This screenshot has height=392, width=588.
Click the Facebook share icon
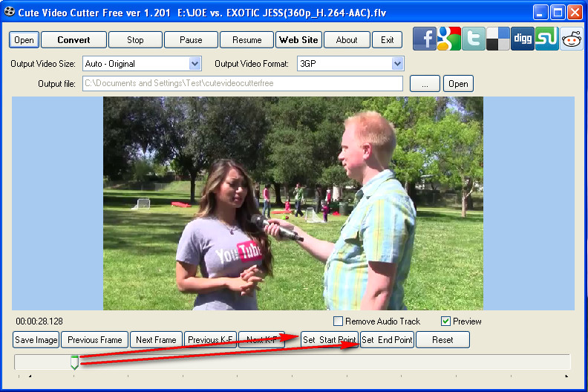[x=425, y=39]
